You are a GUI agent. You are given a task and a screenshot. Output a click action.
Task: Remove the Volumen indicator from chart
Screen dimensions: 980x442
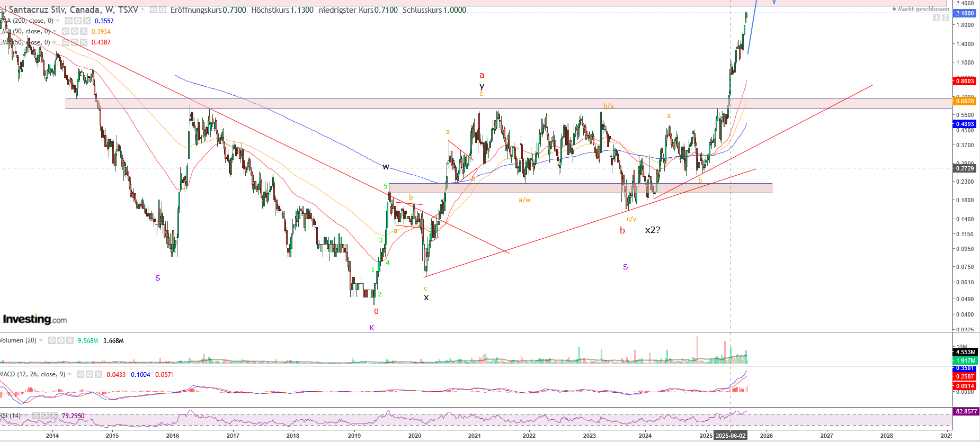point(70,340)
